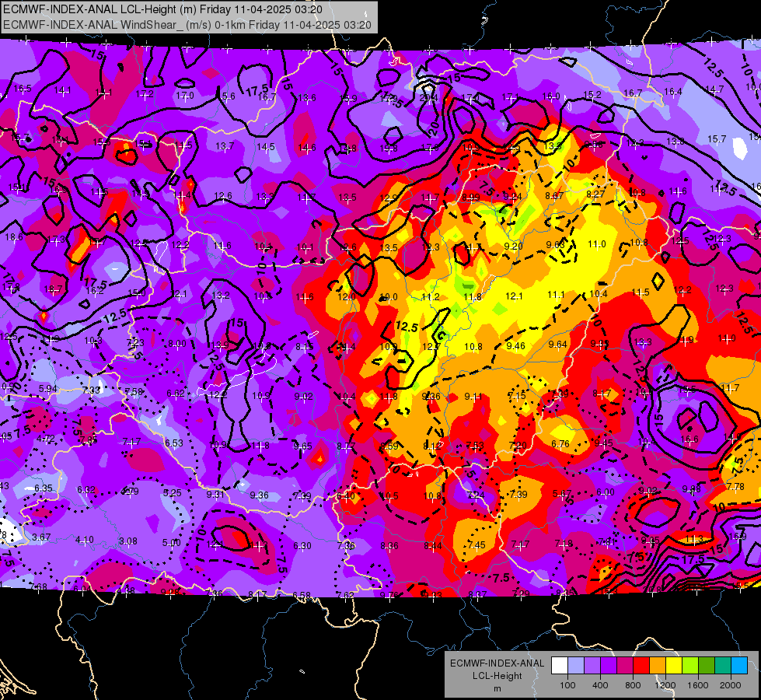The image size is (761, 700).
Task: Pick the lime green legend swatch
Action: (690, 666)
